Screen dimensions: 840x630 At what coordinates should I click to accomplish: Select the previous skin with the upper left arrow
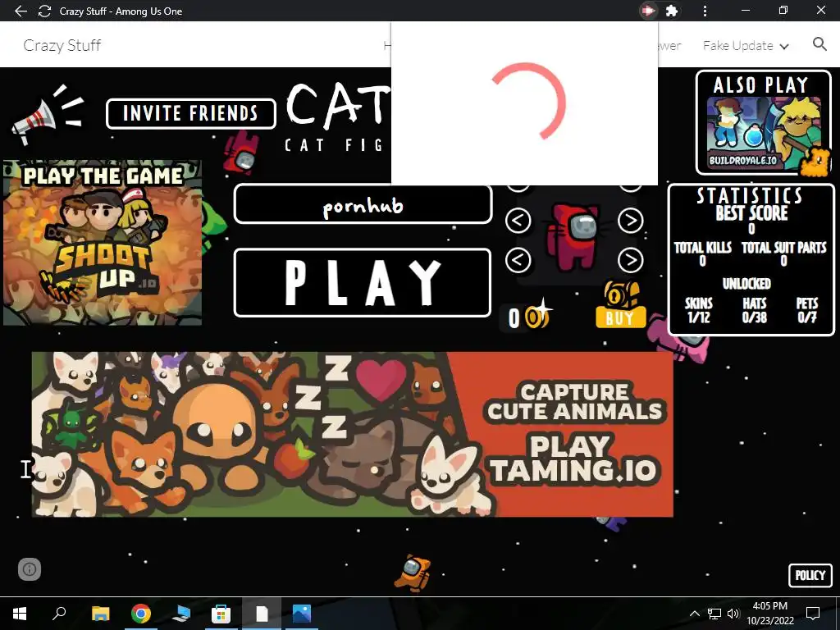[x=518, y=220]
